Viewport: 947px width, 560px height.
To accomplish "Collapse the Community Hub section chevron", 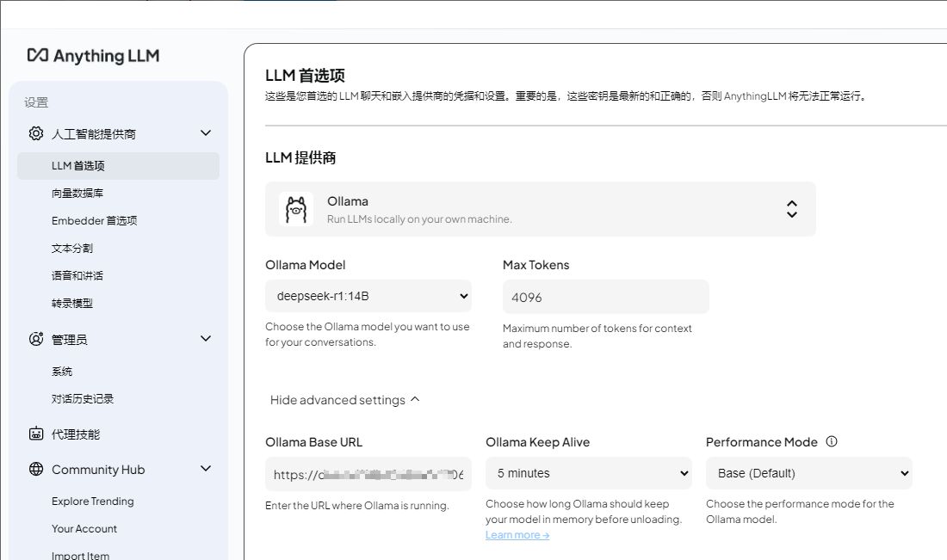I will tap(205, 469).
